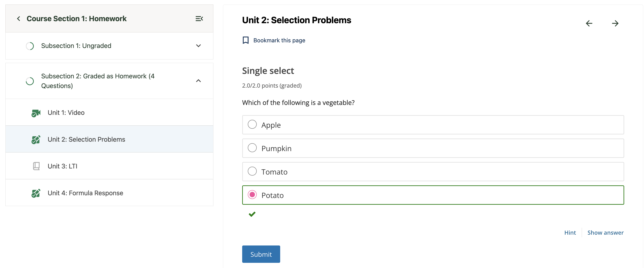Click the Unit 1 video completion icon
The width and height of the screenshot is (644, 268).
click(36, 113)
